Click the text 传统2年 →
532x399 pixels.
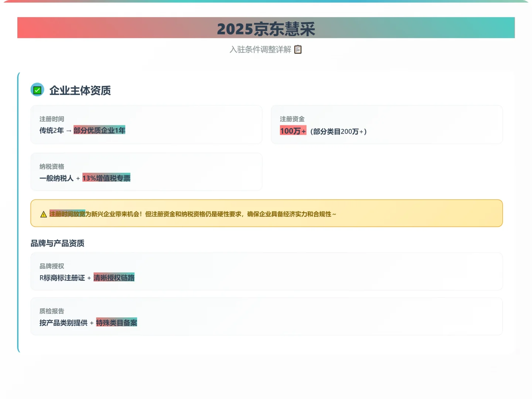(55, 130)
